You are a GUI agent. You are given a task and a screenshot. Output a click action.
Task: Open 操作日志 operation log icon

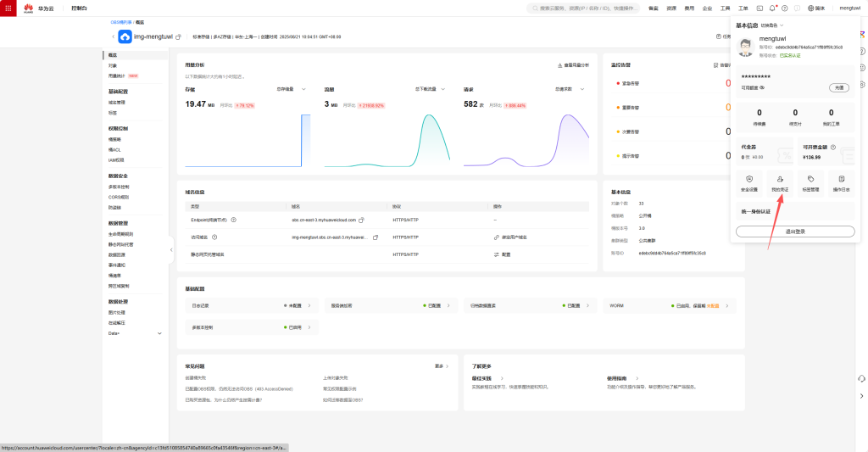click(842, 181)
